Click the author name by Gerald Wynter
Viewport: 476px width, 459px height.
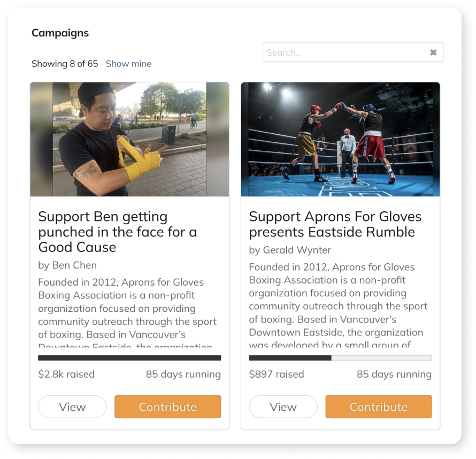point(290,250)
